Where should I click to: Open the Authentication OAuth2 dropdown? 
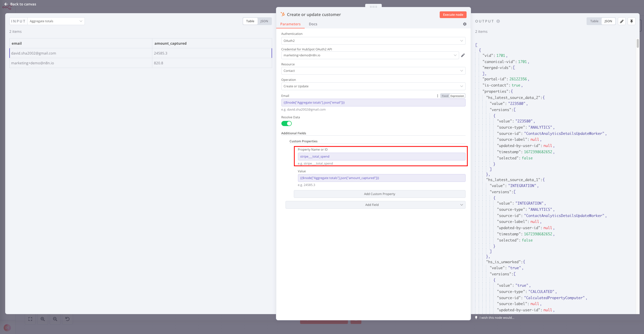pos(373,41)
